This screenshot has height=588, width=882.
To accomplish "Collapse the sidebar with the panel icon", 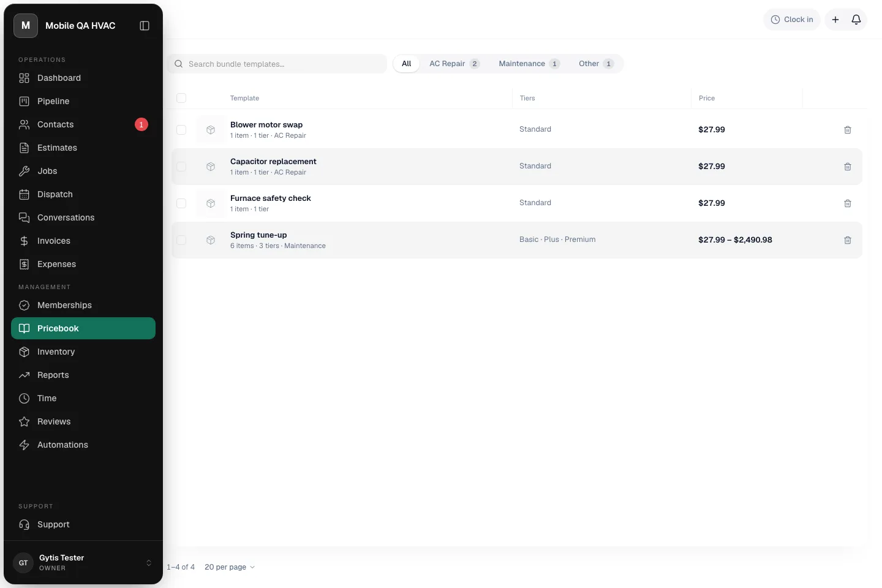I will coord(145,26).
